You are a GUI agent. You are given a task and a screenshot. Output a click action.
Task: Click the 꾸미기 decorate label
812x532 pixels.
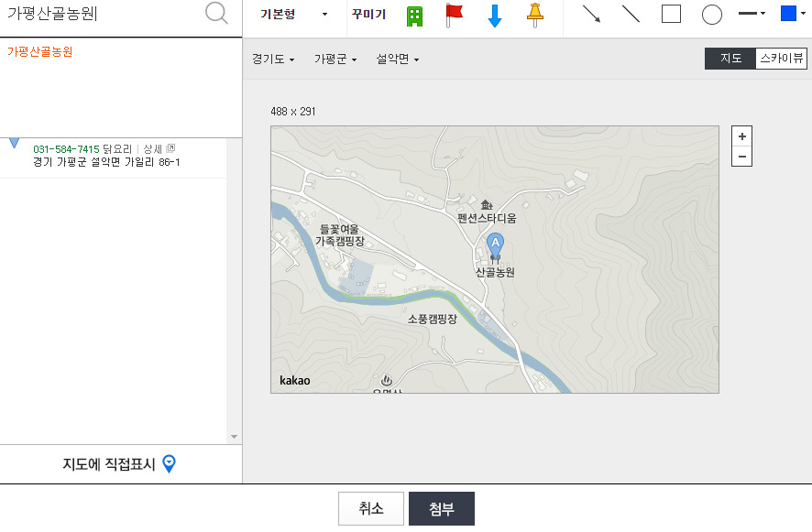368,15
